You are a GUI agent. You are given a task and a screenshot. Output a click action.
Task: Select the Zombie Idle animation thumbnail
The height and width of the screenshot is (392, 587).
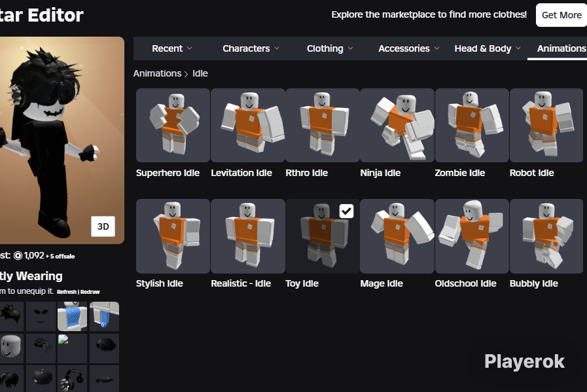pos(472,125)
